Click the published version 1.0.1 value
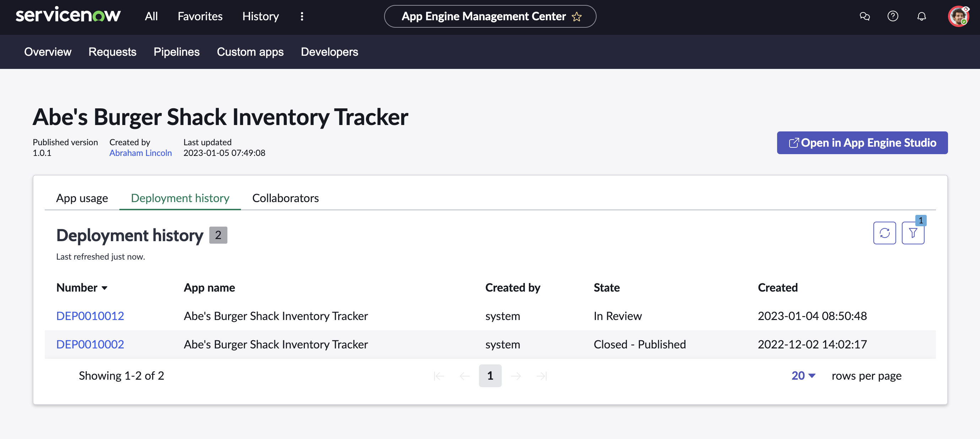This screenshot has height=439, width=980. click(x=42, y=153)
